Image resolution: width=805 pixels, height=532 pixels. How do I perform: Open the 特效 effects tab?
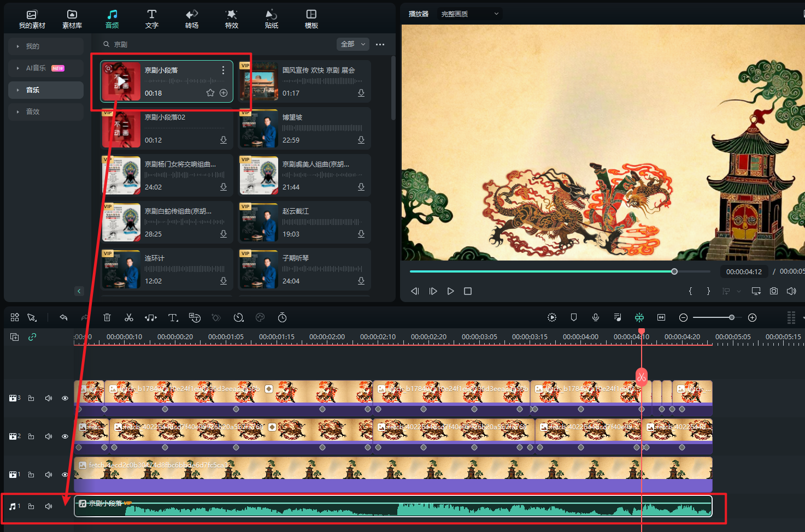click(x=232, y=19)
